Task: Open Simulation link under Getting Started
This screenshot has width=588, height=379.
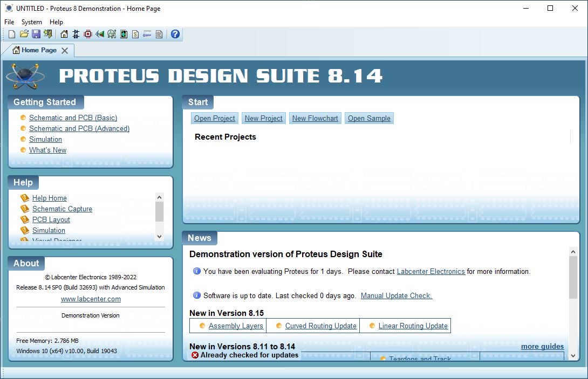Action: [x=45, y=140]
